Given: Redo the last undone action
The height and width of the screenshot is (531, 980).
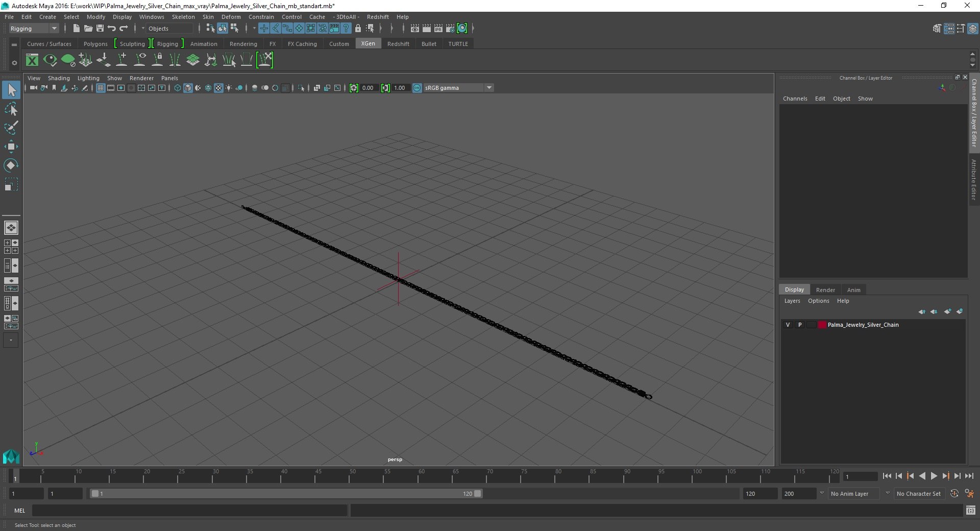Looking at the screenshot, I should click(124, 29).
